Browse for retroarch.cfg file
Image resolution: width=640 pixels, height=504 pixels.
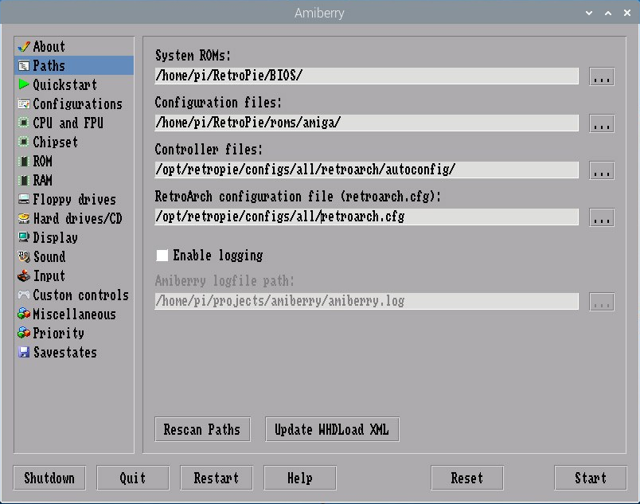click(602, 218)
